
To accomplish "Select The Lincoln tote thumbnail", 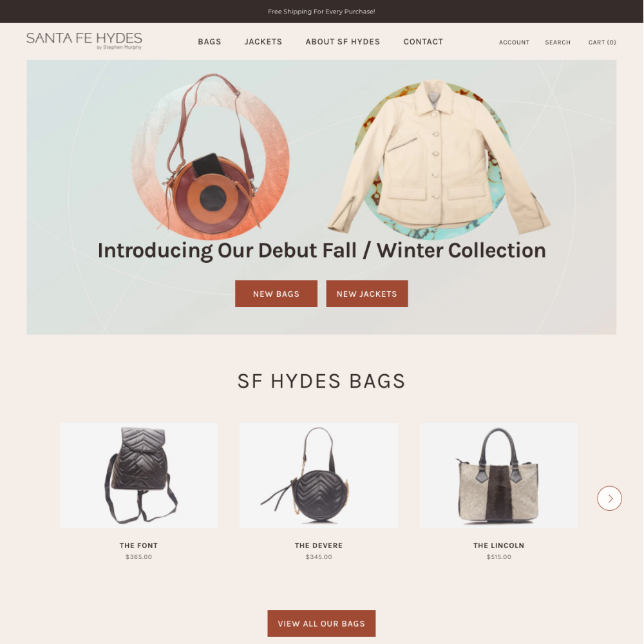I will 498,475.
